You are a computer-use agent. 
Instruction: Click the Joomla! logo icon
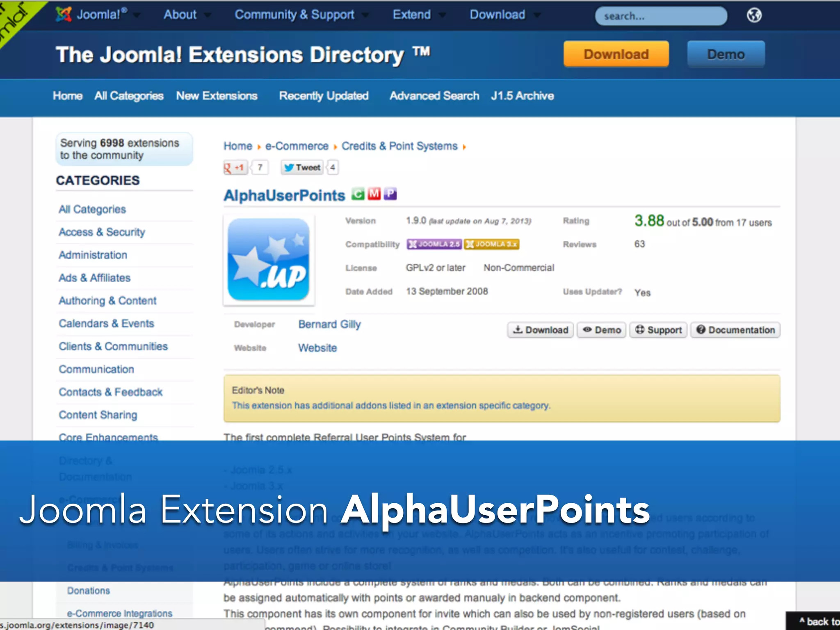(64, 14)
